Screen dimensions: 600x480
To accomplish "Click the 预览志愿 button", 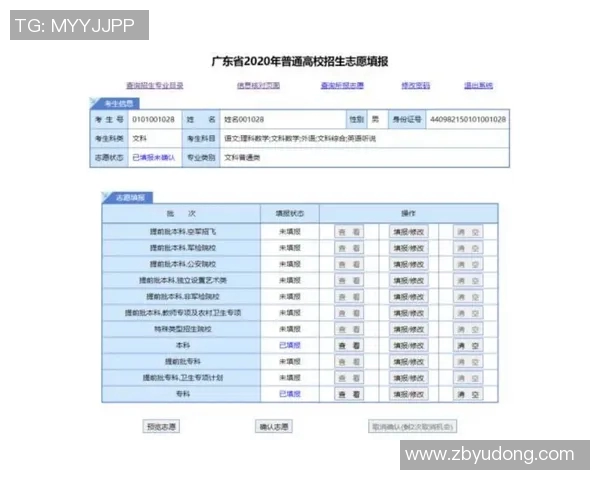I will [161, 426].
